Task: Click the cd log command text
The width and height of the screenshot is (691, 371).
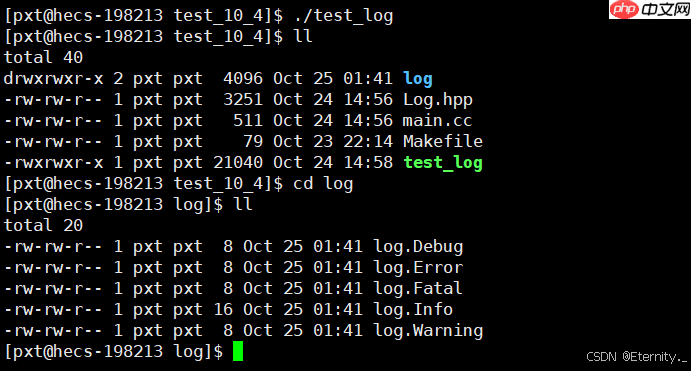Action: [323, 184]
